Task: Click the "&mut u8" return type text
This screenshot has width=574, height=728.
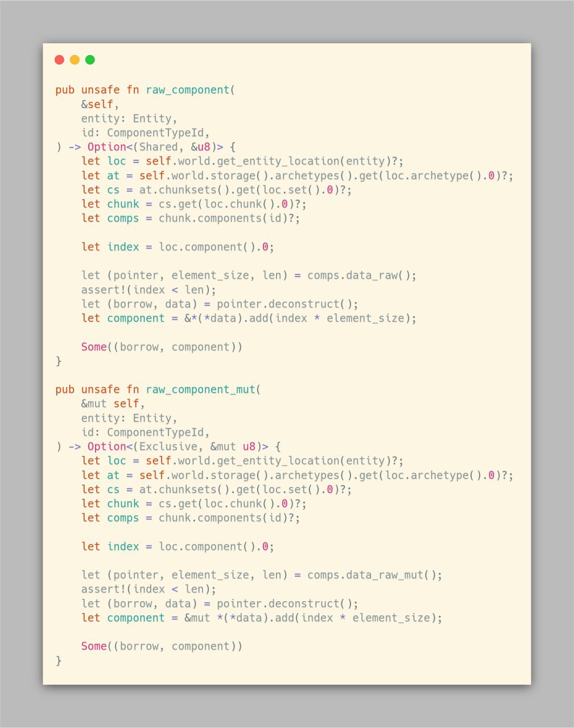Action: coord(233,447)
